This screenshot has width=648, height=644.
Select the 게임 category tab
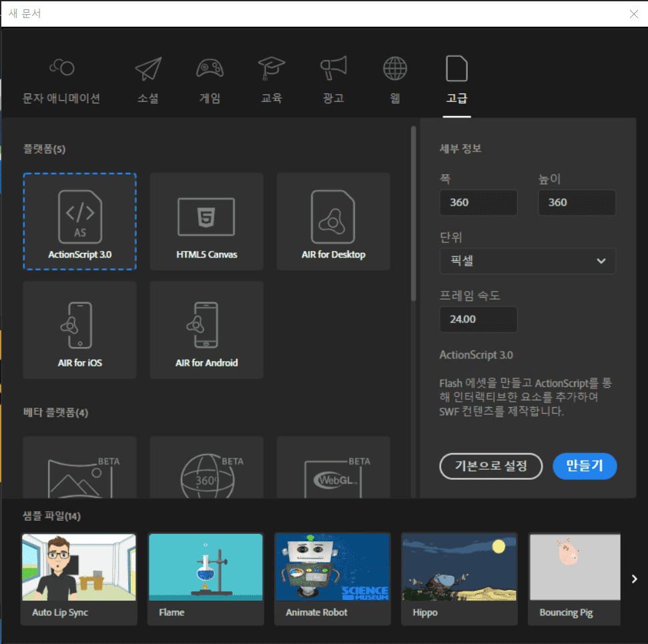coord(210,81)
